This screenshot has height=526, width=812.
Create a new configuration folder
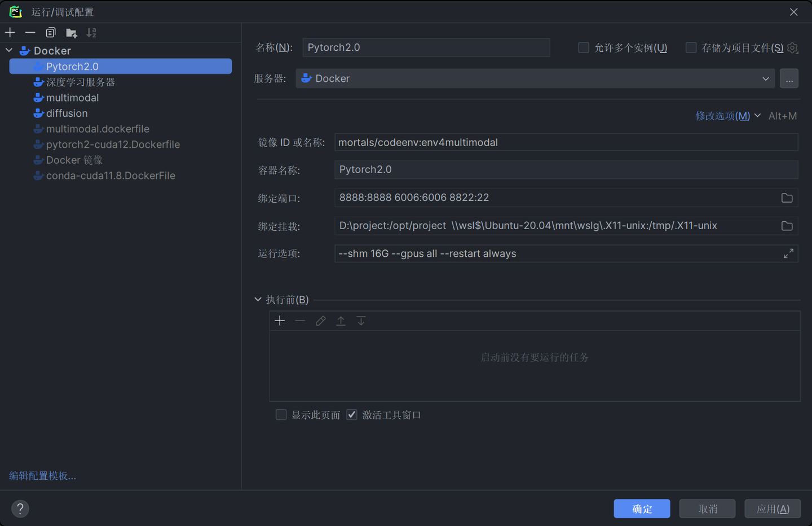tap(71, 33)
